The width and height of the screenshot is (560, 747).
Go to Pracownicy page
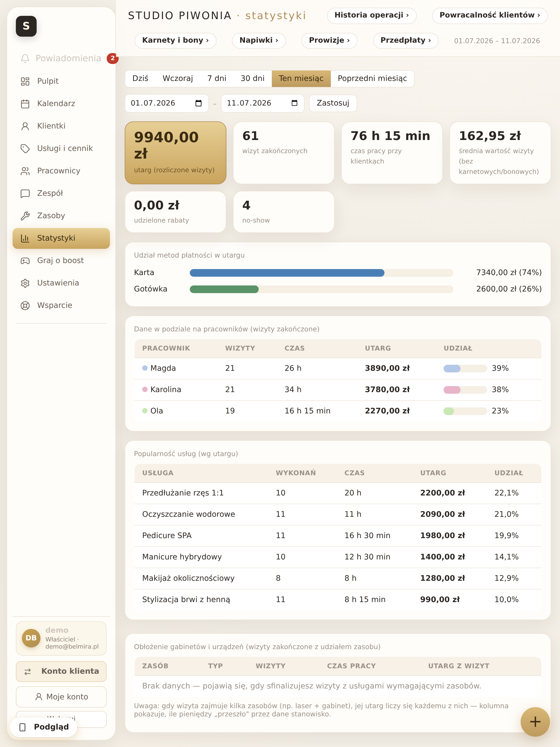[61, 171]
